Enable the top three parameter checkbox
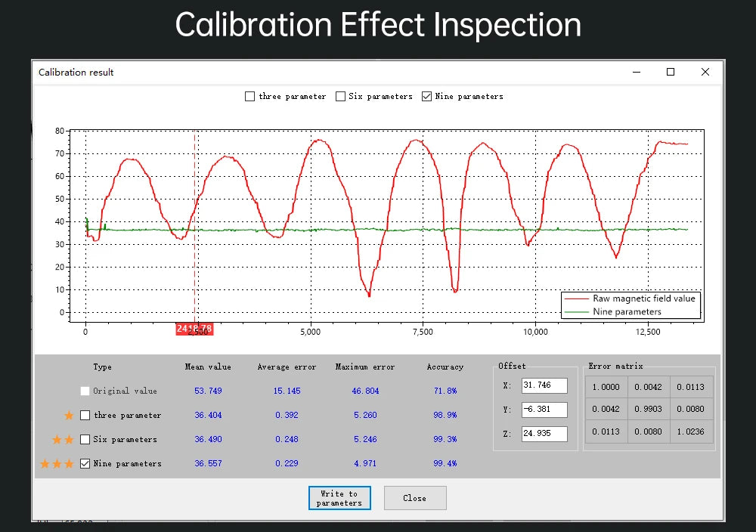 tap(249, 97)
